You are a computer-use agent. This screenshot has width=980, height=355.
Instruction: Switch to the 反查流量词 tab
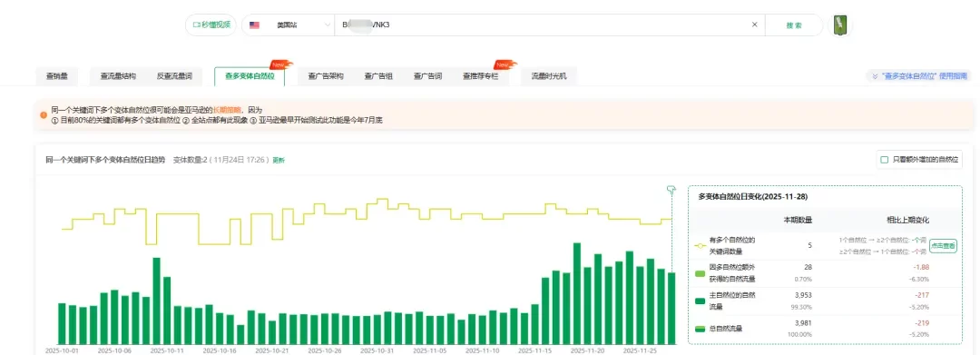(x=174, y=76)
